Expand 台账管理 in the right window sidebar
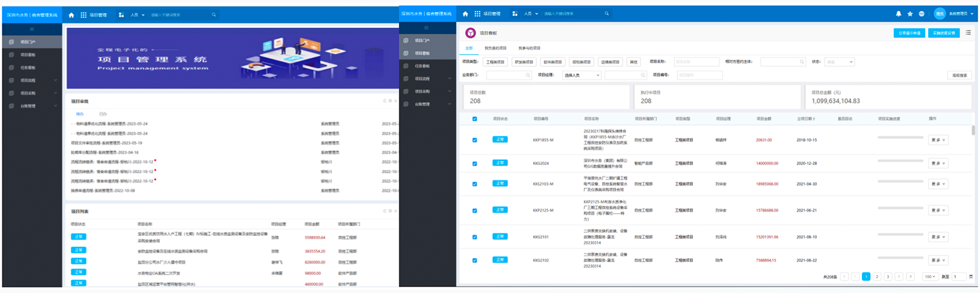 tap(426, 104)
